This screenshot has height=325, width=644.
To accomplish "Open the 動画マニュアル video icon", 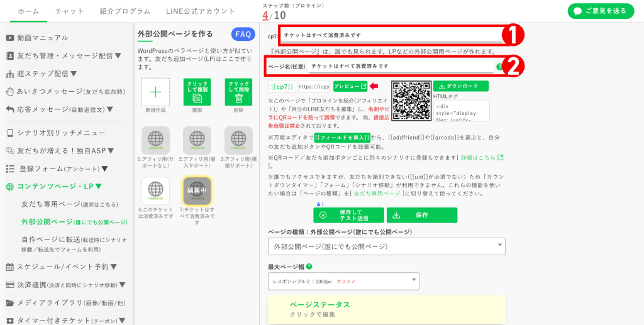I will point(10,38).
